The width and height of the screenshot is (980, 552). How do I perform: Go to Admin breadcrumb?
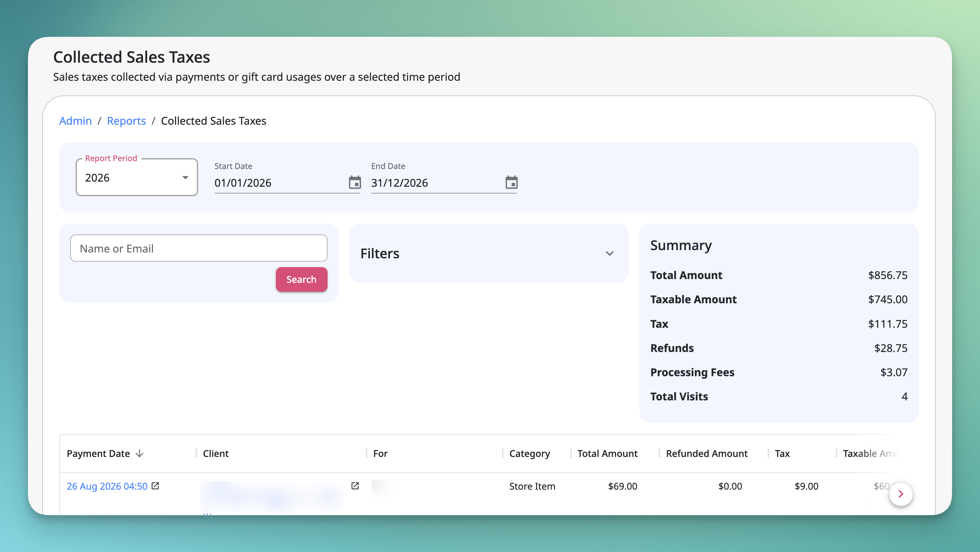pos(75,121)
